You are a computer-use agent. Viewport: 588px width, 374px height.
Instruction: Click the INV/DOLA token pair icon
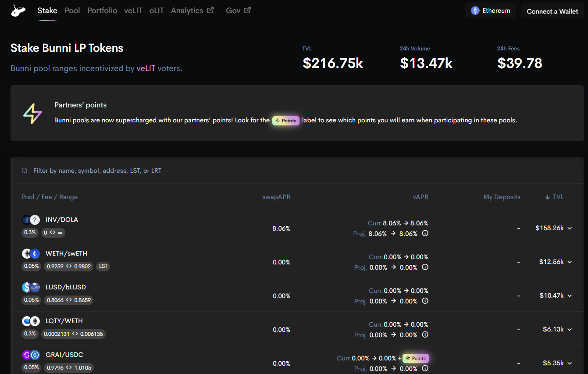tap(31, 220)
